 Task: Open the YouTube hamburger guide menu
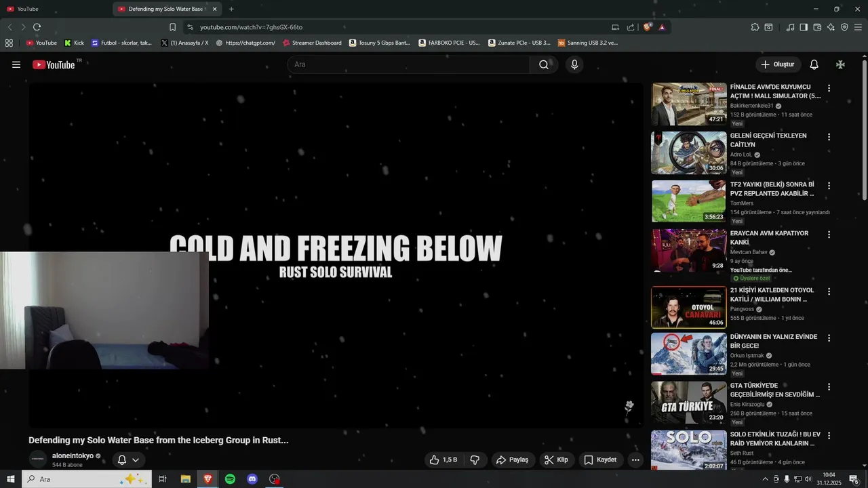click(x=16, y=64)
